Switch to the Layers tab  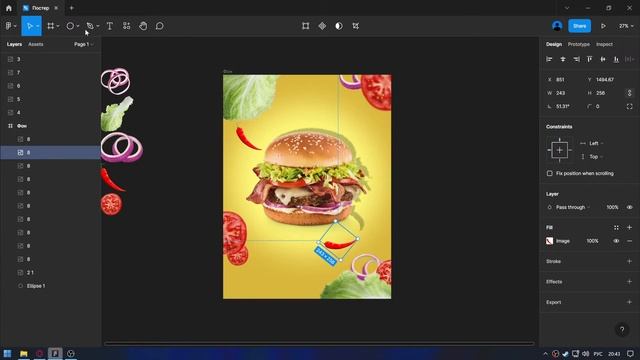(x=14, y=44)
